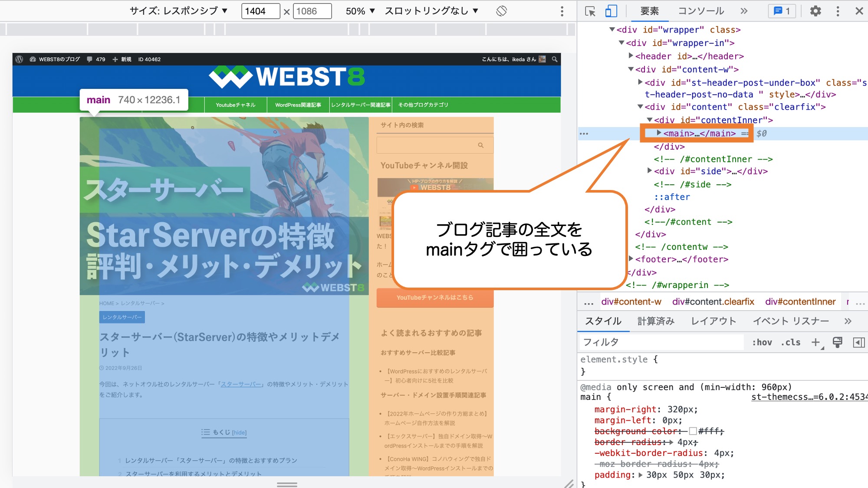Edit the viewport width field 1404

coord(260,11)
